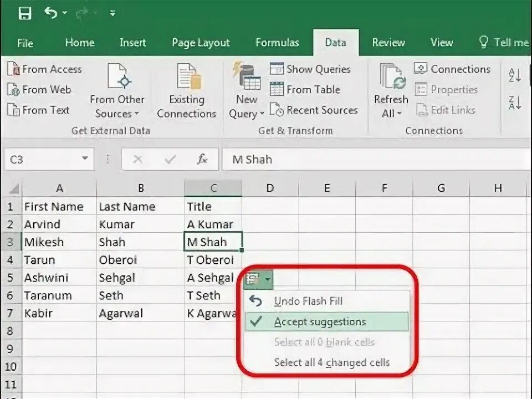
Task: Select column G header
Action: coord(441,188)
